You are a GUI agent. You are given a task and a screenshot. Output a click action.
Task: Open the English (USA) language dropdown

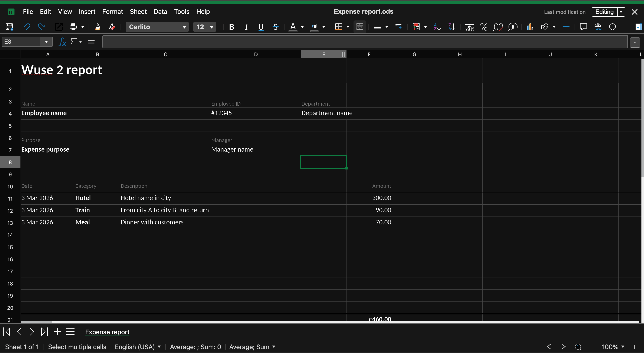click(138, 346)
